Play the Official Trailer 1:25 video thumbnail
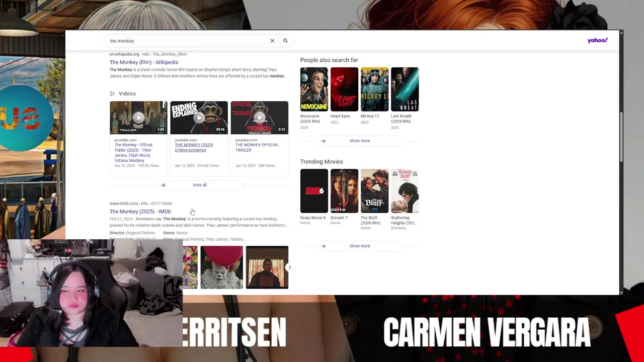 click(x=138, y=118)
